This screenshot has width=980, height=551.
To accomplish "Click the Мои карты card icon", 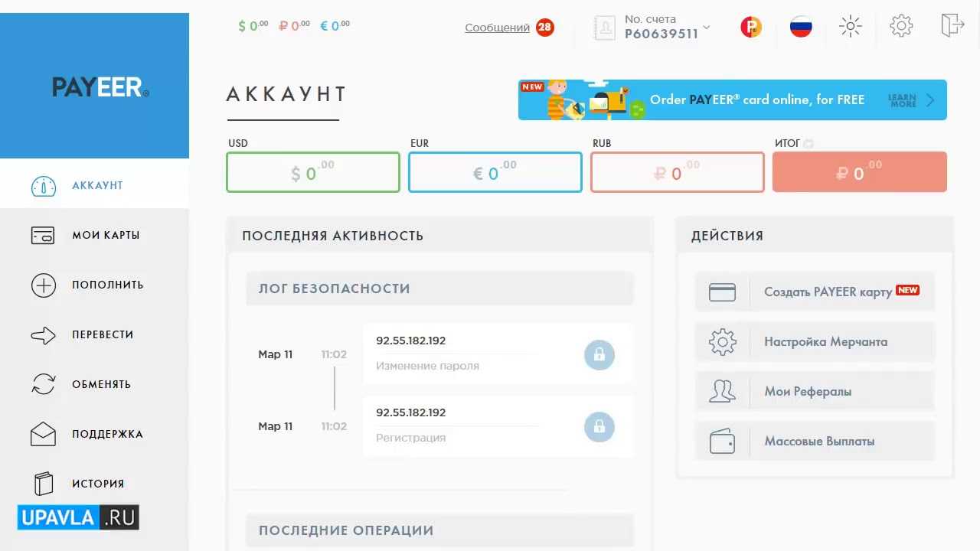I will click(44, 236).
